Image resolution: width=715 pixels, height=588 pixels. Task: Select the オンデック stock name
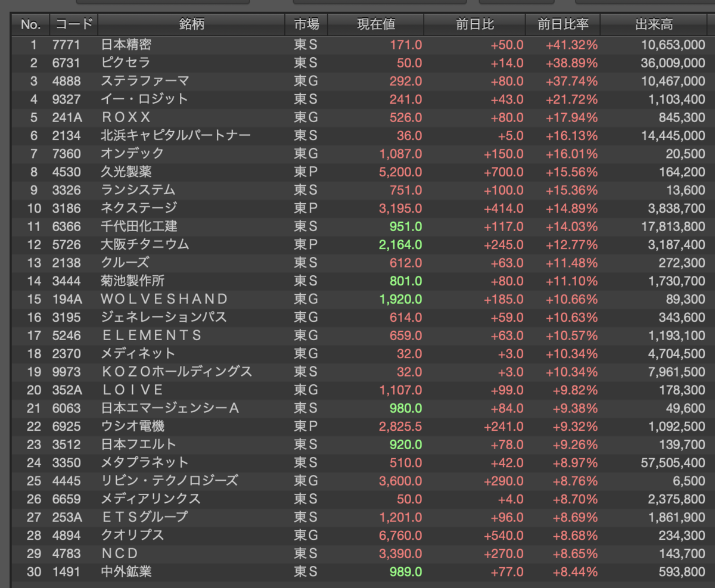click(x=132, y=154)
